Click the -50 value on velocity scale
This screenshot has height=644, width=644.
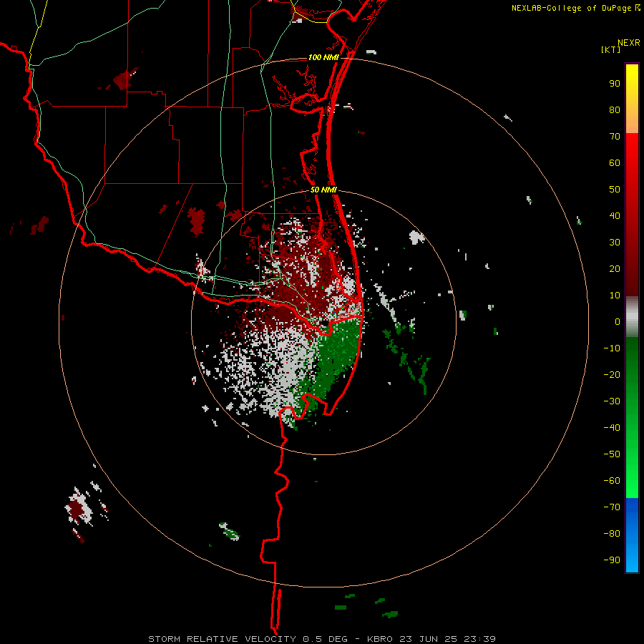tap(612, 454)
